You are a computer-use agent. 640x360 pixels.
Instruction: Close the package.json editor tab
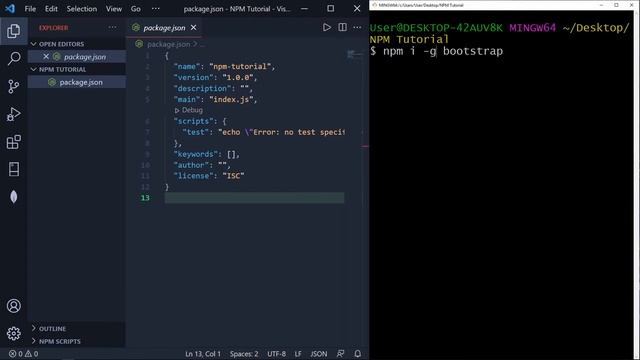tap(193, 27)
